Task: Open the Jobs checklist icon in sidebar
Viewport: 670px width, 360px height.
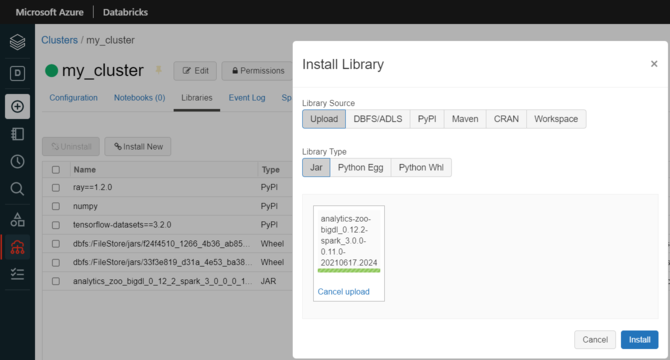Action: 18,274
